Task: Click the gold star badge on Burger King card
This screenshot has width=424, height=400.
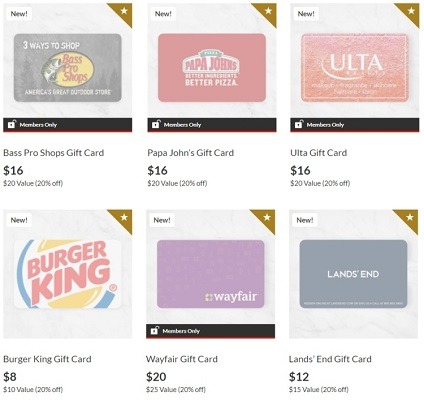Action: (x=124, y=218)
